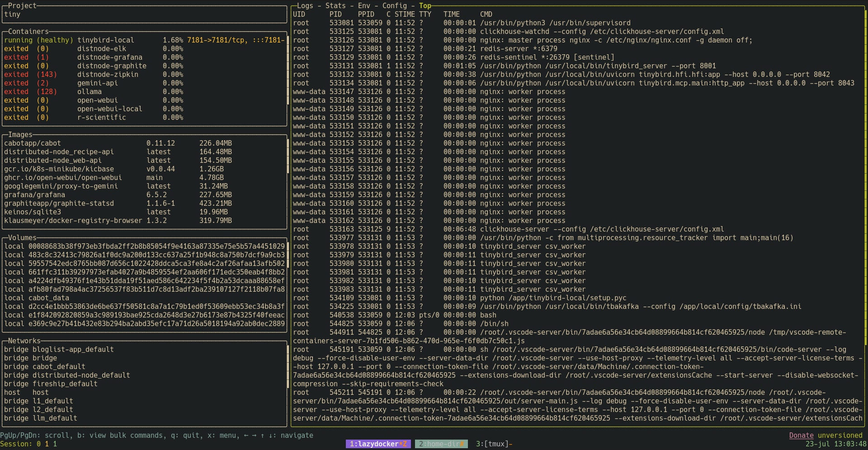
Task: Switch to tmux window 3
Action: [494, 444]
